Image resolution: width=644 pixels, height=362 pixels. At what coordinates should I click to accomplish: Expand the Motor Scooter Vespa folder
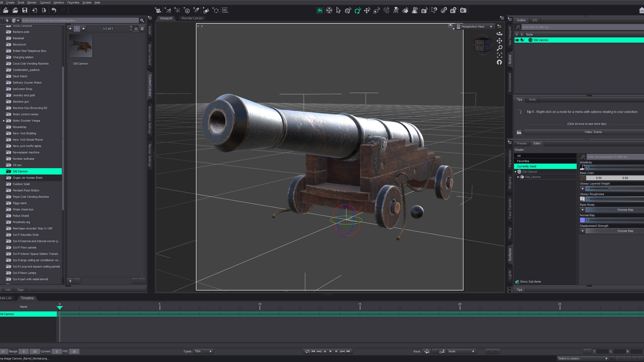pyautogui.click(x=4, y=121)
